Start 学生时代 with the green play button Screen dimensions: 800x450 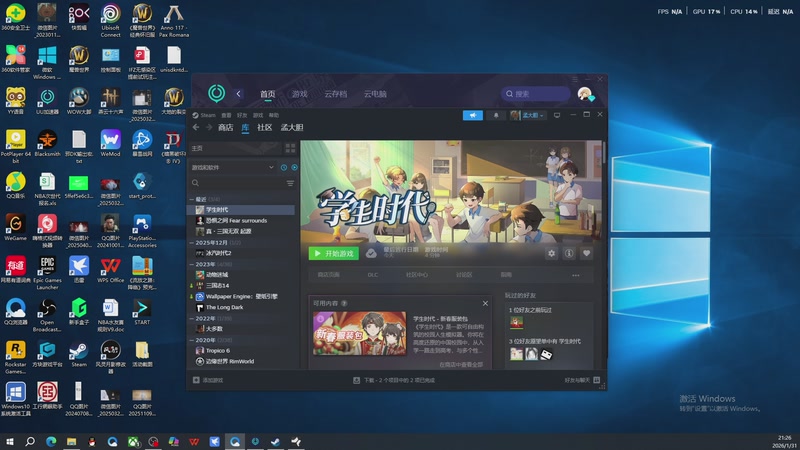click(334, 253)
